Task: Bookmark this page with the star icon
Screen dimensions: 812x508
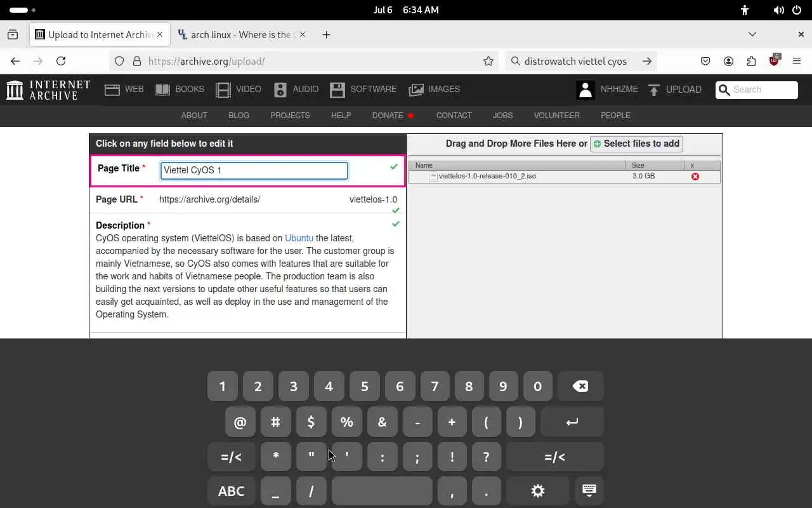Action: [488, 61]
